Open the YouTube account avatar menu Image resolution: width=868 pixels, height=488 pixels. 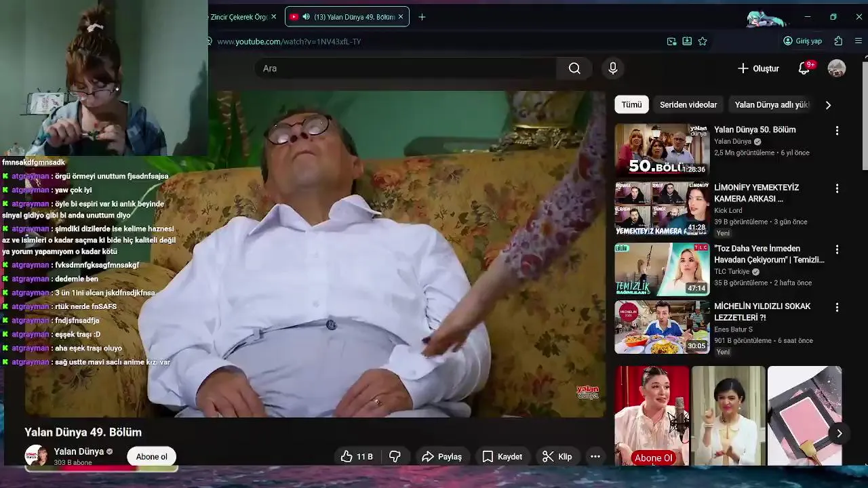pyautogui.click(x=837, y=68)
